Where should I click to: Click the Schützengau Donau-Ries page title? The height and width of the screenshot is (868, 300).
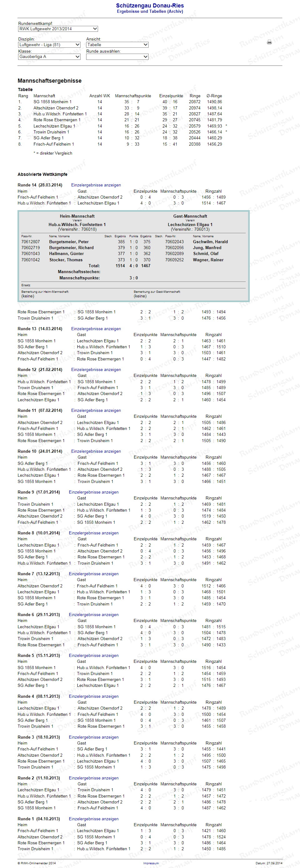point(150,5)
